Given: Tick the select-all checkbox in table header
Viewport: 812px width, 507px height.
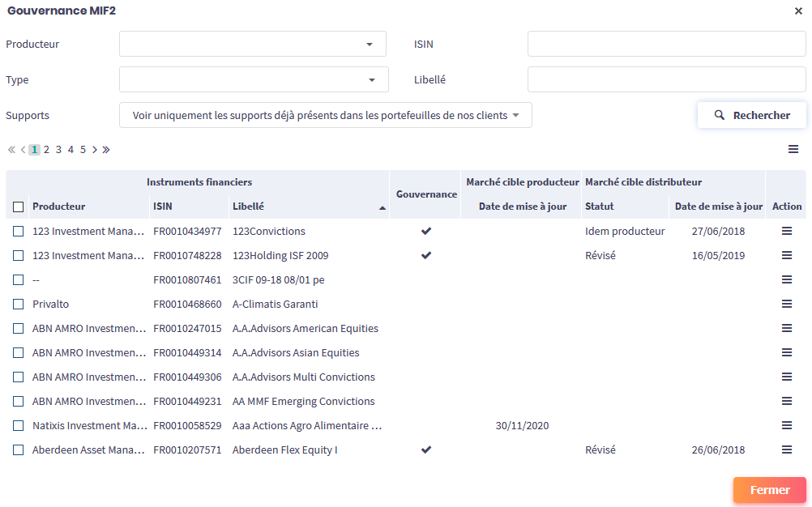Looking at the screenshot, I should pyautogui.click(x=18, y=207).
